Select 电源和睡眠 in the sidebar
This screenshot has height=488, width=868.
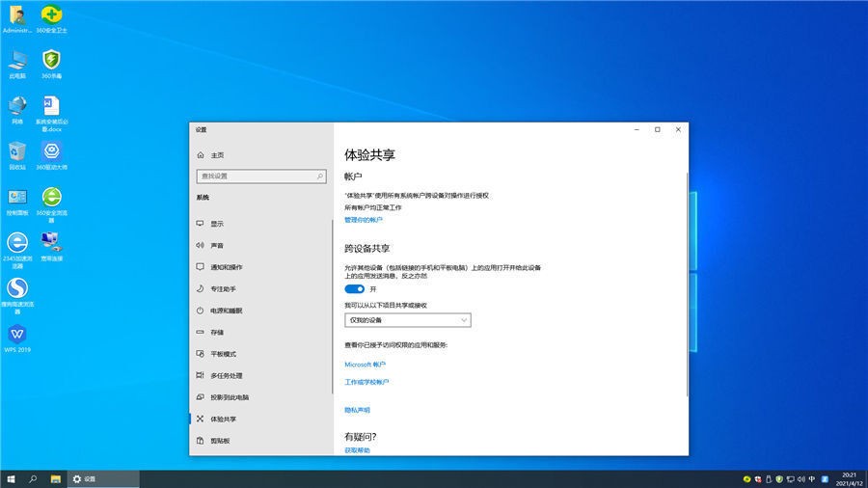(x=226, y=311)
